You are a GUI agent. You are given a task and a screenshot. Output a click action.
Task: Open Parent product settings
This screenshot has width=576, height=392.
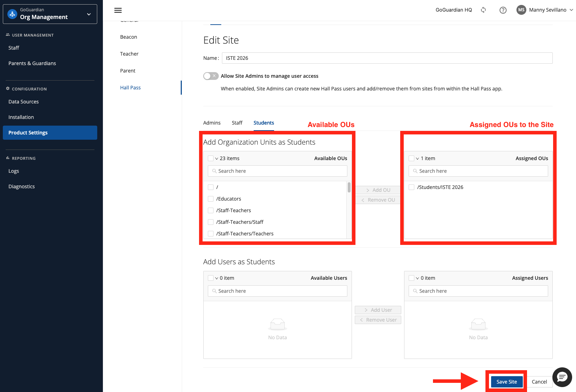pyautogui.click(x=128, y=71)
